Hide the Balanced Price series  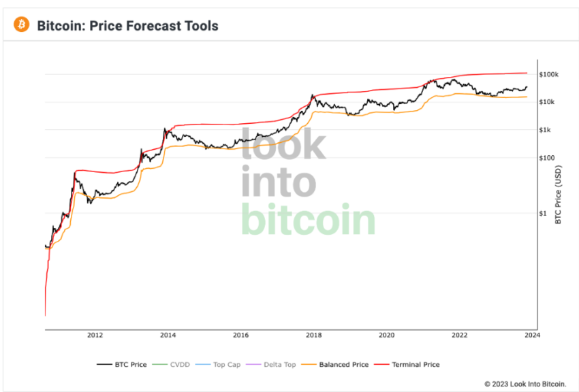pyautogui.click(x=335, y=364)
